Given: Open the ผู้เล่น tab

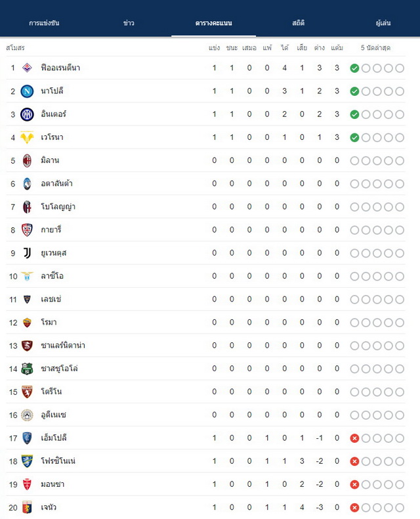Looking at the screenshot, I should point(383,23).
